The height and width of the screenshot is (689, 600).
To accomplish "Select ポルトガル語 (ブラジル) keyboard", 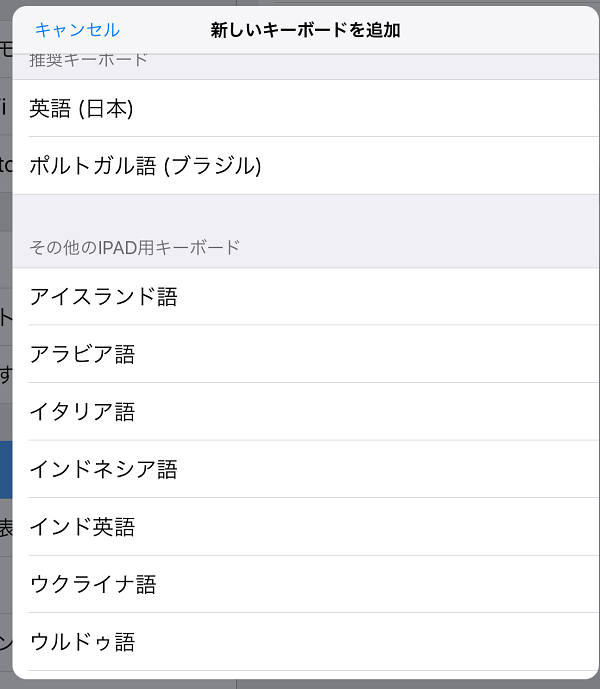I will [306, 166].
